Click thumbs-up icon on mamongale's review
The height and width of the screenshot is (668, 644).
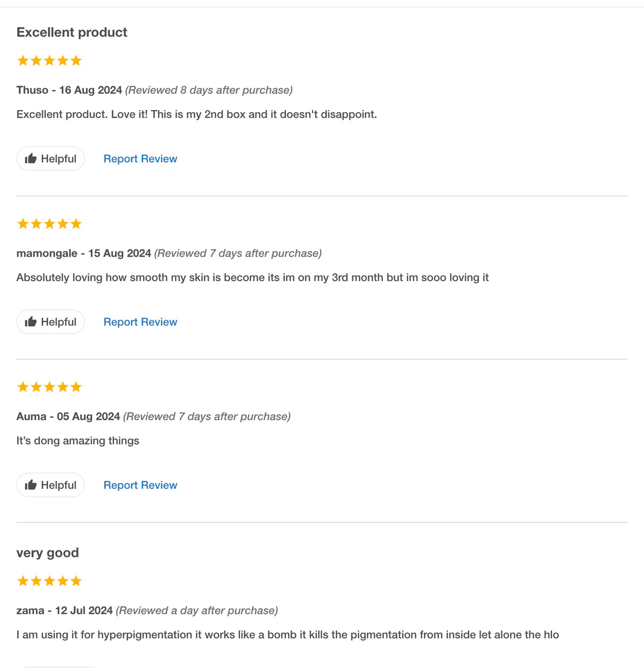(31, 322)
